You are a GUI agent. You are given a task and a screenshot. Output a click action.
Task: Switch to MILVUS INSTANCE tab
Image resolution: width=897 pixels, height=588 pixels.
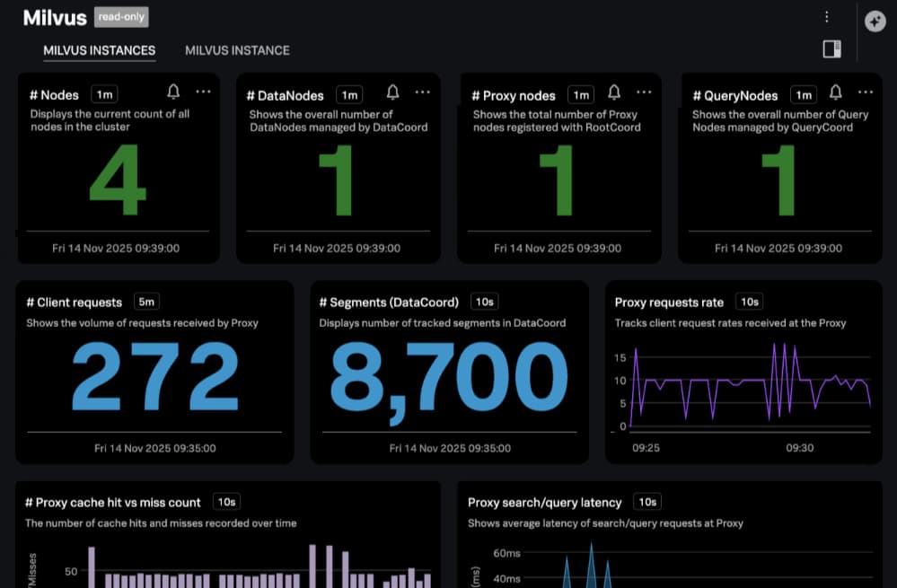coord(237,50)
